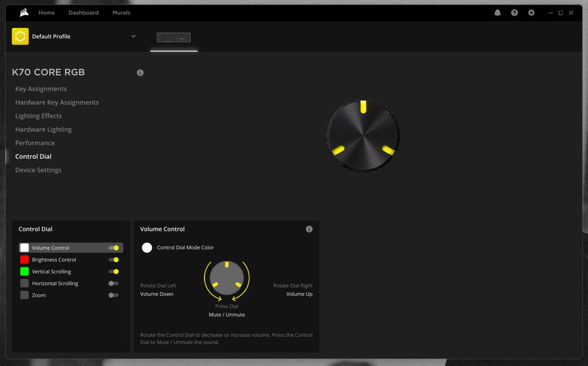This screenshot has height=366, width=588.
Task: Select the Zoom row label
Action: (39, 295)
